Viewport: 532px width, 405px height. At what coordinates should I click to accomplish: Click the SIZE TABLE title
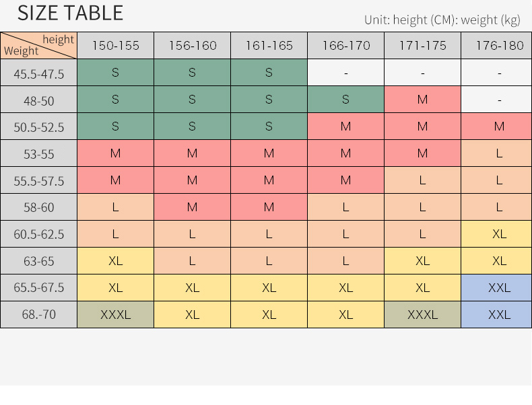click(x=70, y=13)
